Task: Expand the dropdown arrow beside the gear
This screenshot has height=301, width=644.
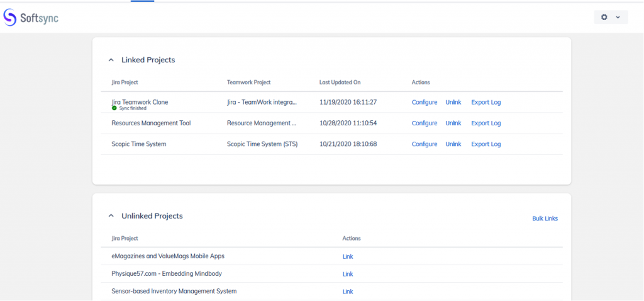Action: point(618,17)
